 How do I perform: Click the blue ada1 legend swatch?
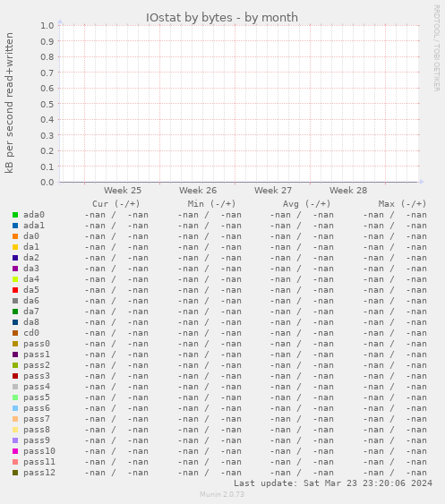click(15, 226)
